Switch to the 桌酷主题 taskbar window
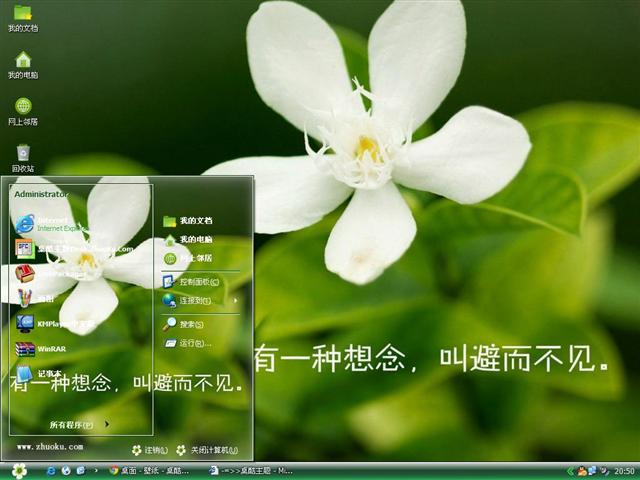640x480 pixels. pyautogui.click(x=251, y=471)
